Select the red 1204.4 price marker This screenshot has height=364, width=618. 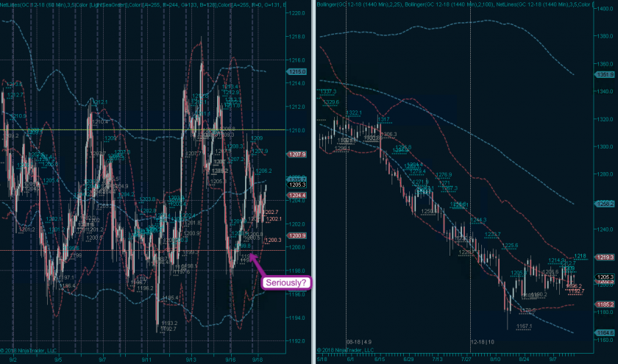point(296,195)
